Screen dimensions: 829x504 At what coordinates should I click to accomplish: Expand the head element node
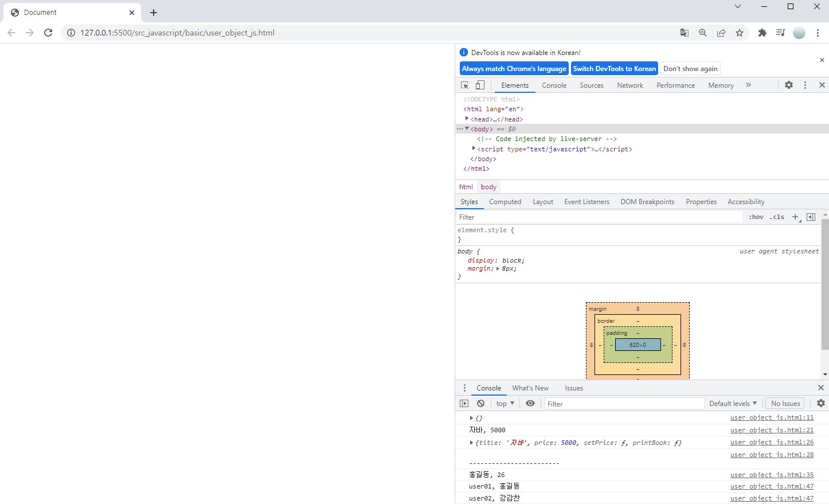coord(467,119)
